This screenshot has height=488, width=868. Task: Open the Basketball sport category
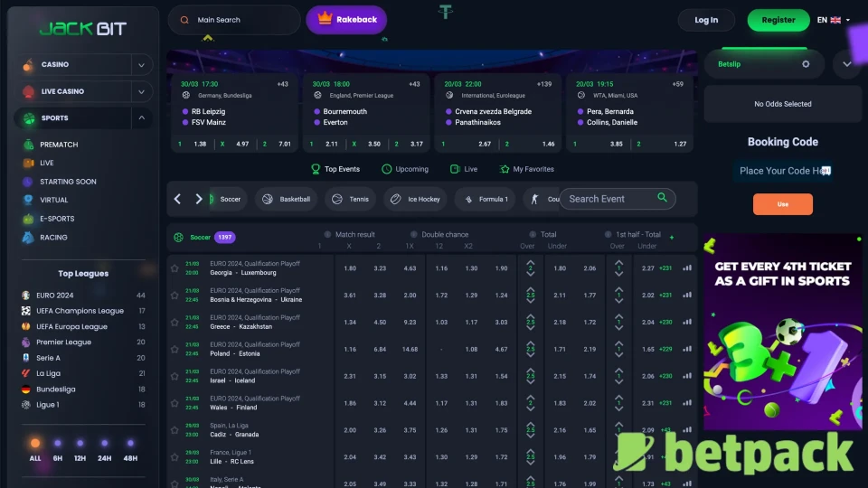pyautogui.click(x=286, y=199)
